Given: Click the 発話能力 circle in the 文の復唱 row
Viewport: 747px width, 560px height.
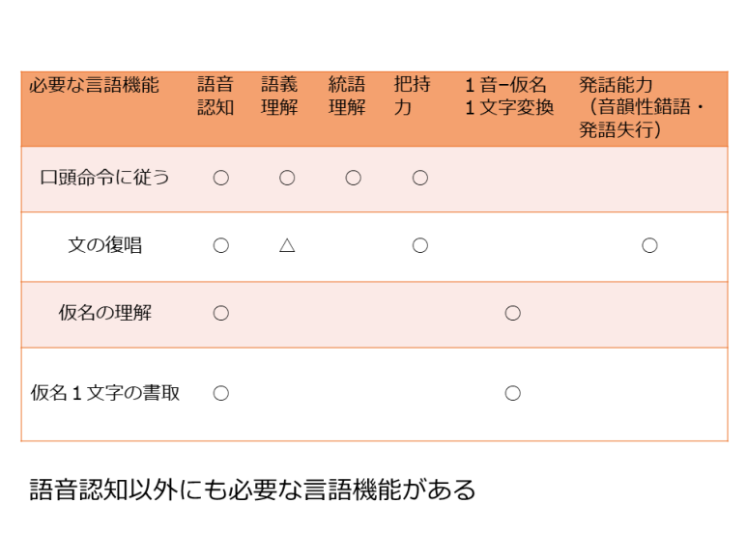Looking at the screenshot, I should 649,245.
